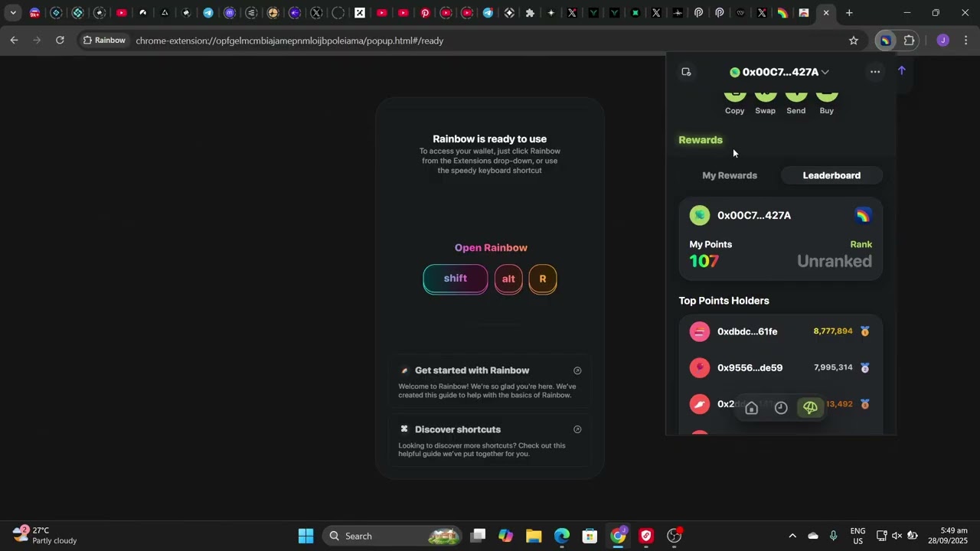Open the three-dot more menu in popup
980x551 pixels.
[x=875, y=72]
